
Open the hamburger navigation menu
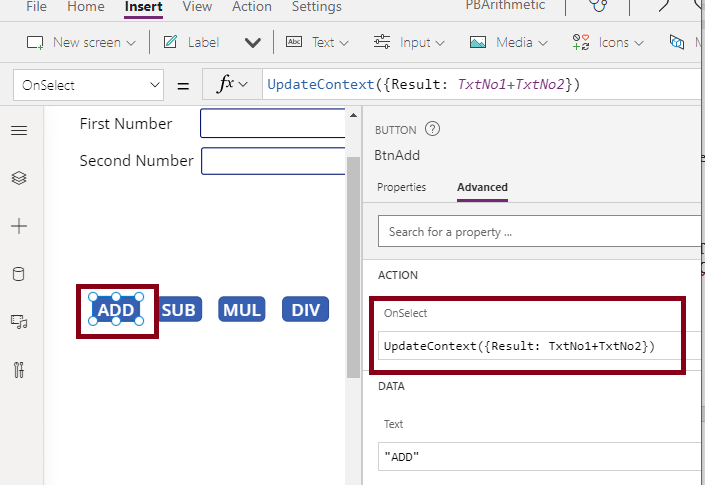(19, 130)
